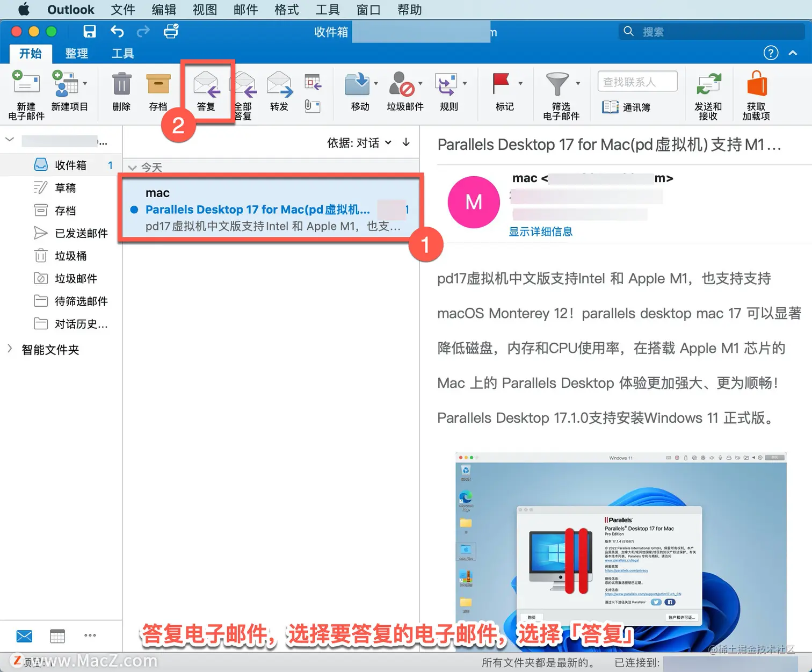Switch to Calendar view at sidebar bottom
The width and height of the screenshot is (812, 672).
pos(57,636)
